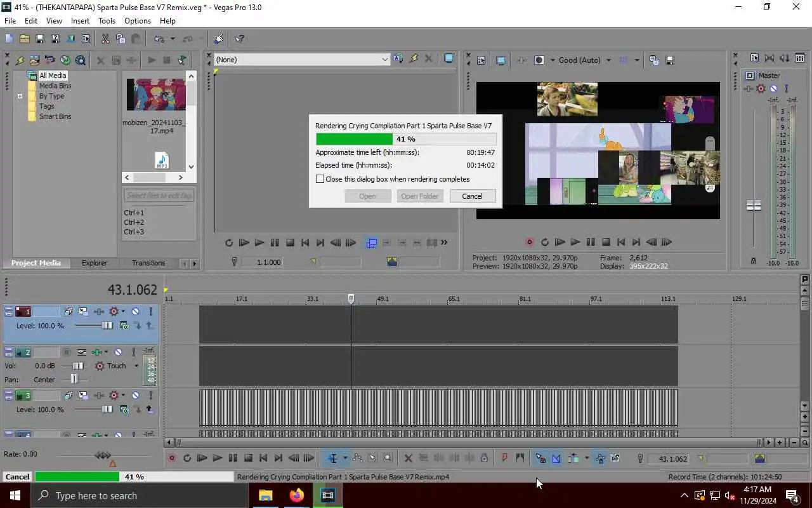Image resolution: width=812 pixels, height=508 pixels.
Task: Select the Normal Edit Tool in timeline toolbar
Action: [x=332, y=458]
